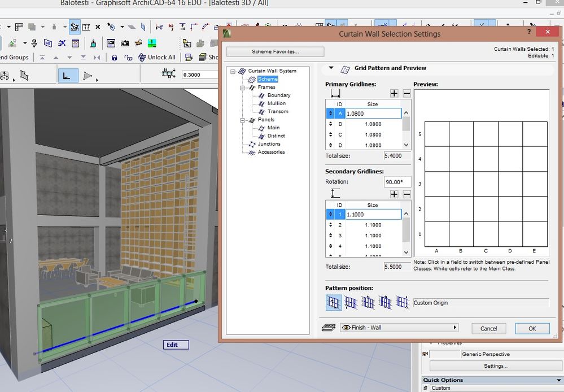Toggle the highlighted trace tool in top toolbar
The height and width of the screenshot is (392, 564).
(75, 27)
